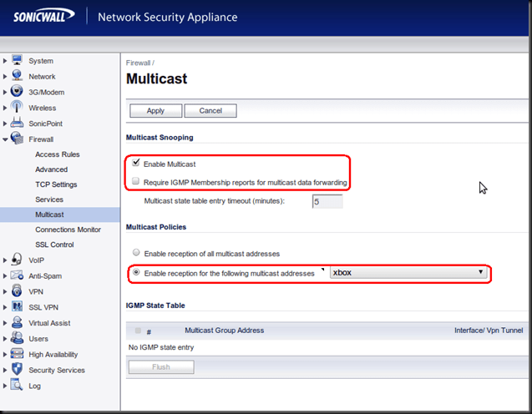Image resolution: width=532 pixels, height=414 pixels.
Task: Expand the 3G/Modem menu arrow
Action: tap(5, 92)
